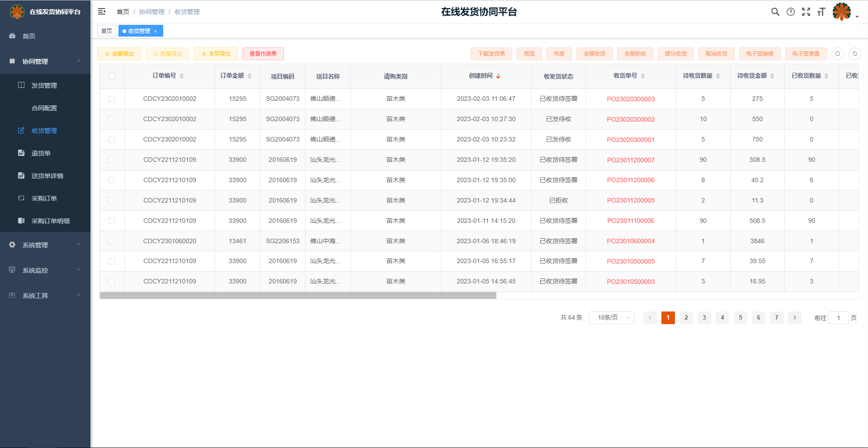Click the search magnifier icon in header

pos(775,12)
